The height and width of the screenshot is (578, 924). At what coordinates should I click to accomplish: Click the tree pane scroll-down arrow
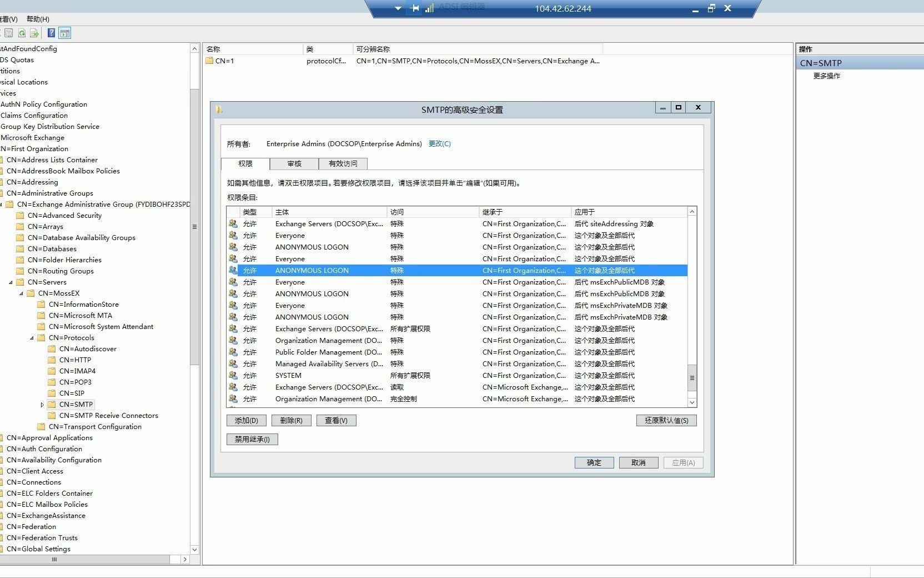coord(194,549)
